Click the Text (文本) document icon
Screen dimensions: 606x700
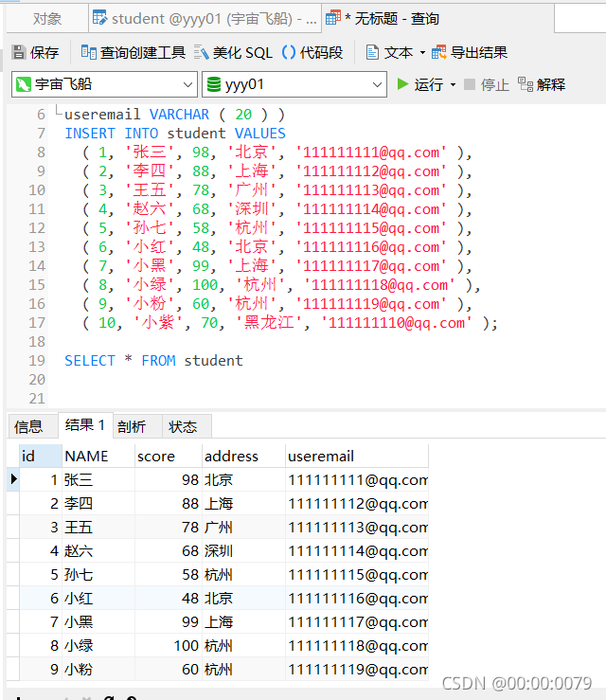(x=372, y=52)
